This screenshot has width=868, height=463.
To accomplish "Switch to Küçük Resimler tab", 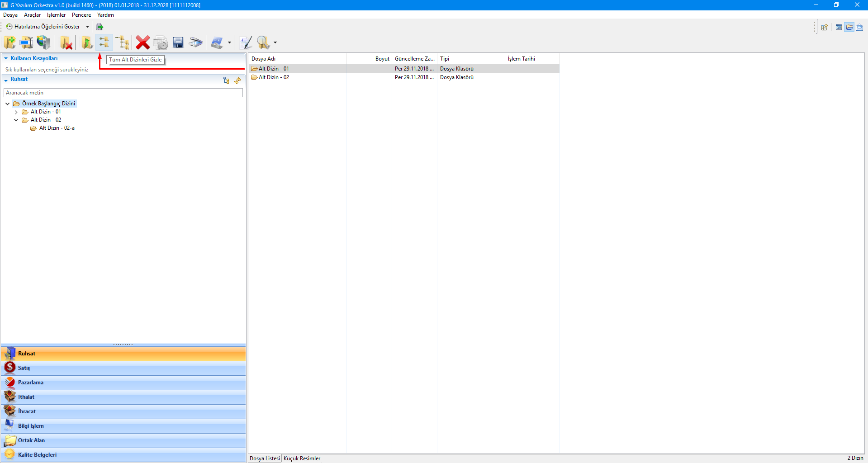I will 302,458.
